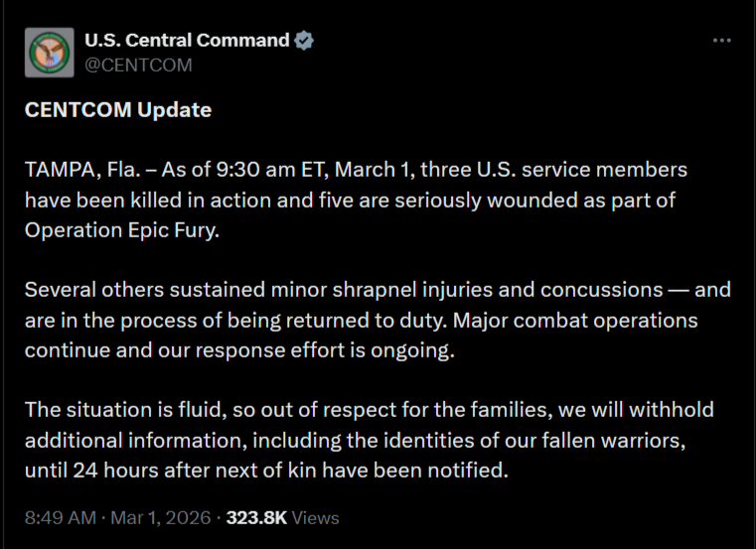Viewport: 756px width, 549px height.
Task: Click the blue verified badge
Action: 307,41
